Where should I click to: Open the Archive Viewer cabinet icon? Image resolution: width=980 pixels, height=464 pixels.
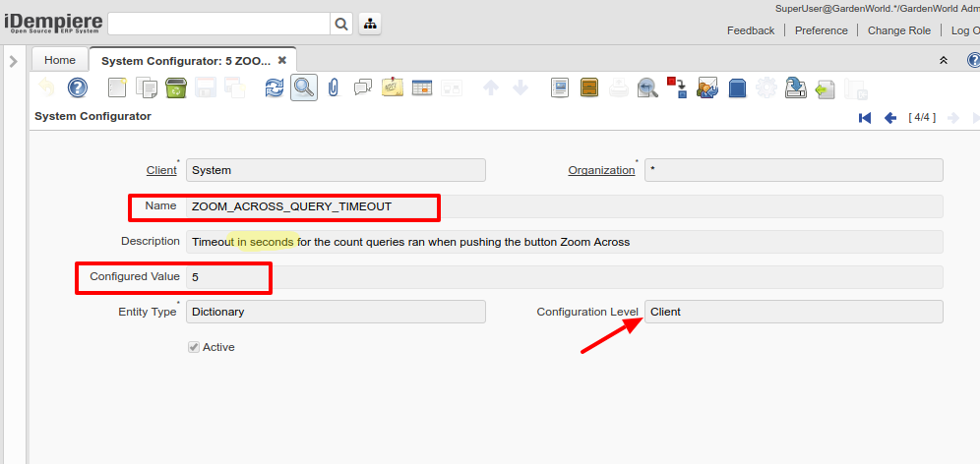pos(589,88)
